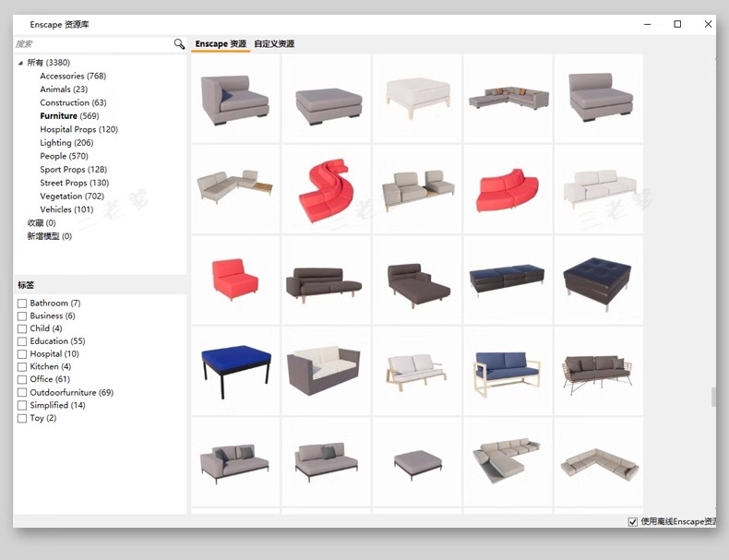The image size is (729, 560).
Task: Click the 搜索 search input field
Action: click(x=93, y=44)
